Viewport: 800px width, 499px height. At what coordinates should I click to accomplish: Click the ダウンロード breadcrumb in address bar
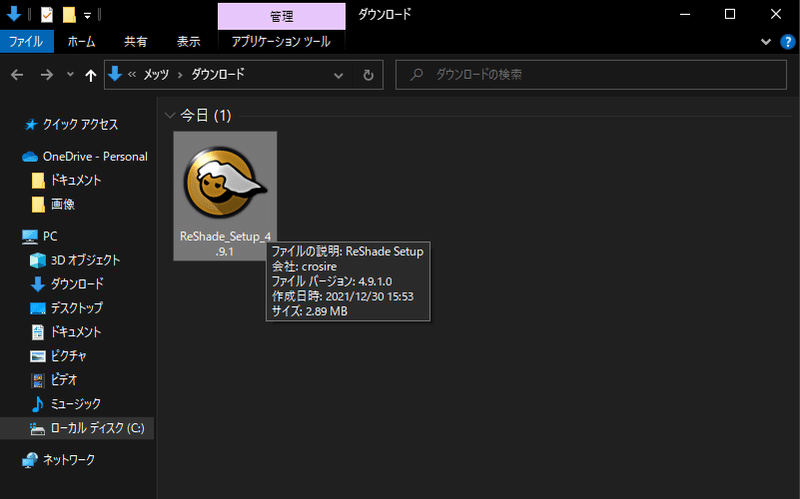point(218,74)
